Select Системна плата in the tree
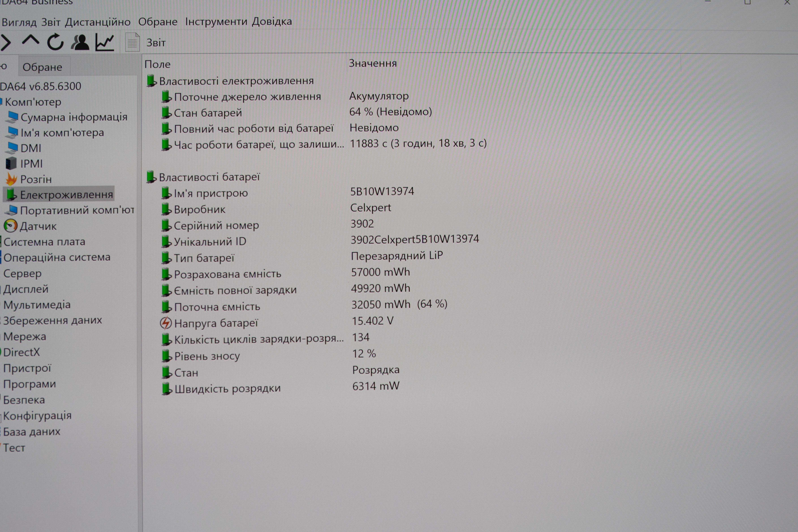This screenshot has width=798, height=532. (44, 242)
